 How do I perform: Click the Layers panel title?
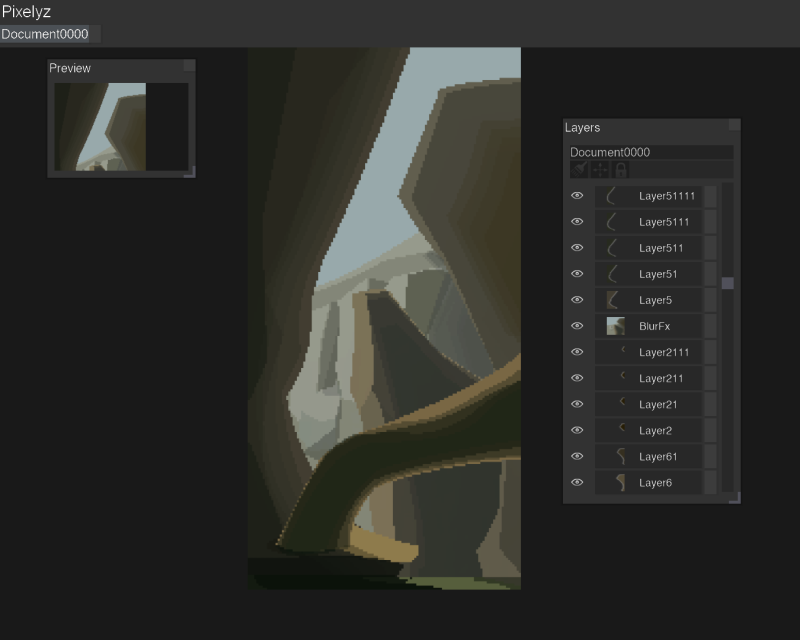[582, 128]
